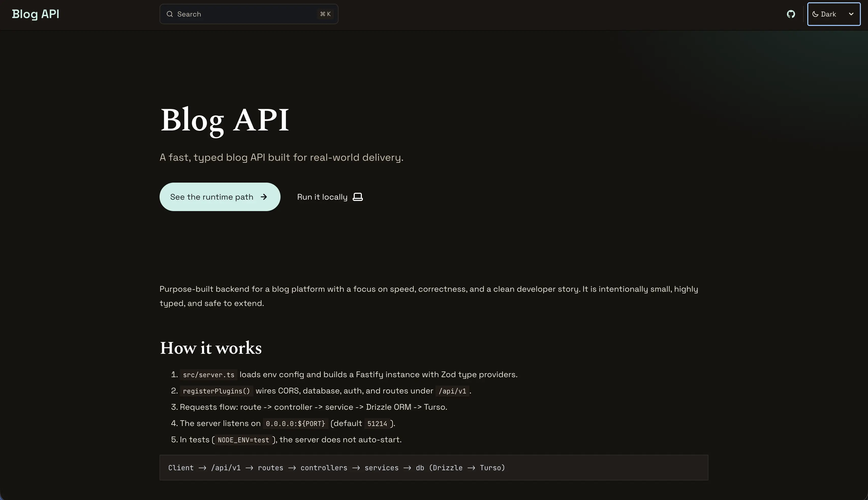Viewport: 868px width, 500px height.
Task: Click the laptop icon beside Run it locally
Action: coord(357,197)
